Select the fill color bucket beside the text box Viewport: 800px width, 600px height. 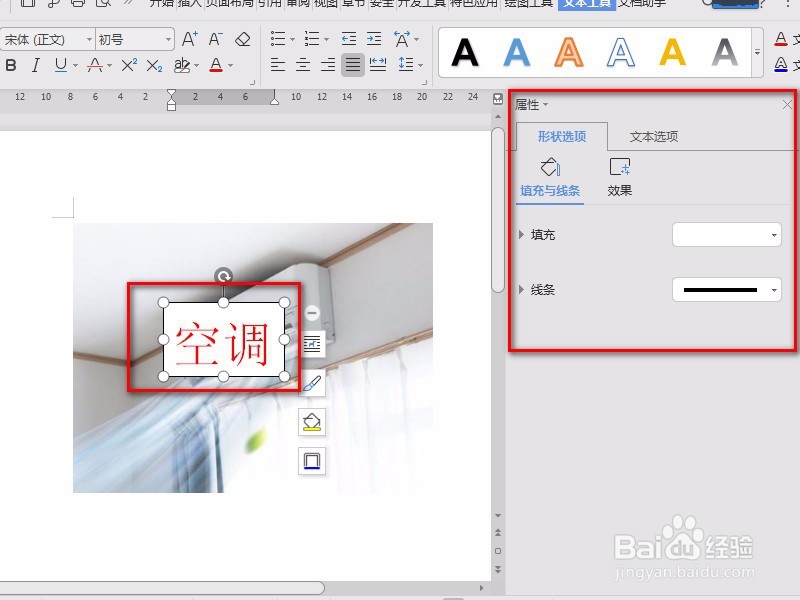point(311,422)
